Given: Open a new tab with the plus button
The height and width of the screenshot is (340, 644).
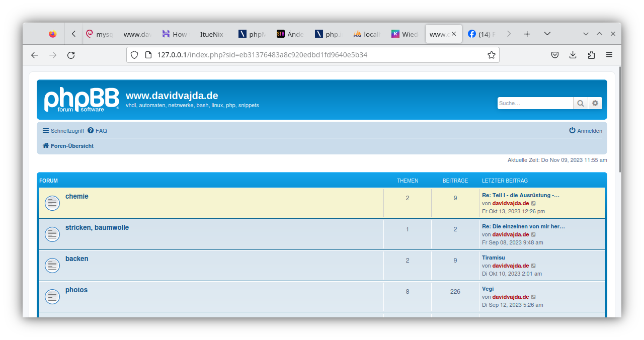Looking at the screenshot, I should click(527, 34).
